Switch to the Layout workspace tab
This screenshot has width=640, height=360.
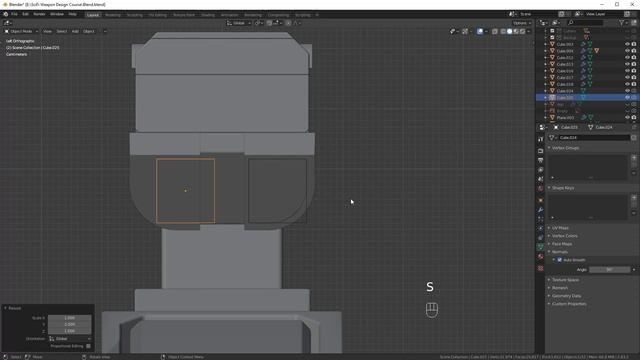93,15
